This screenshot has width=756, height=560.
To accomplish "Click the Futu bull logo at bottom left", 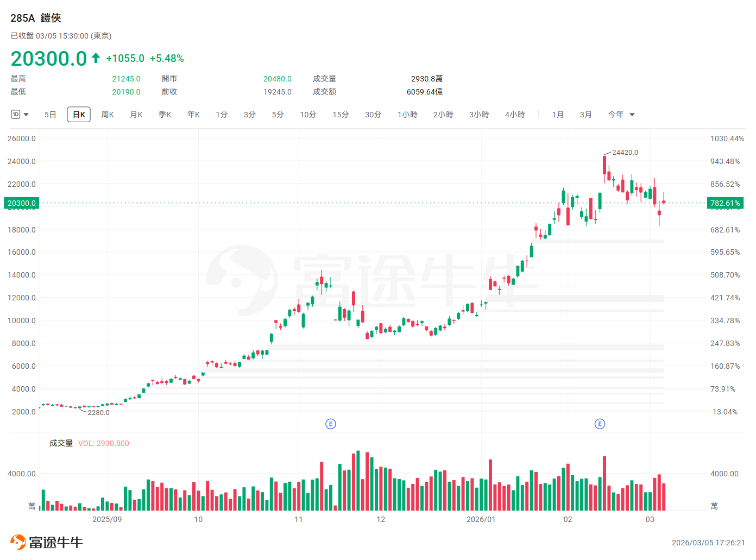I will pos(18,542).
